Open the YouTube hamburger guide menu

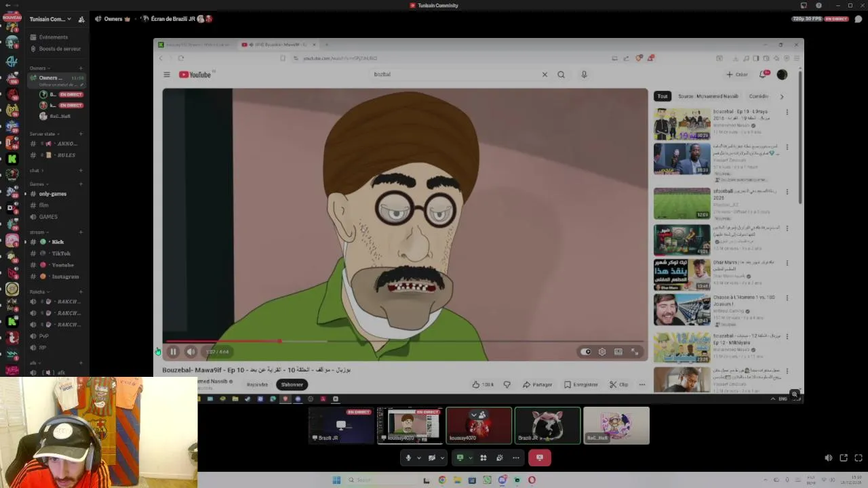[167, 75]
